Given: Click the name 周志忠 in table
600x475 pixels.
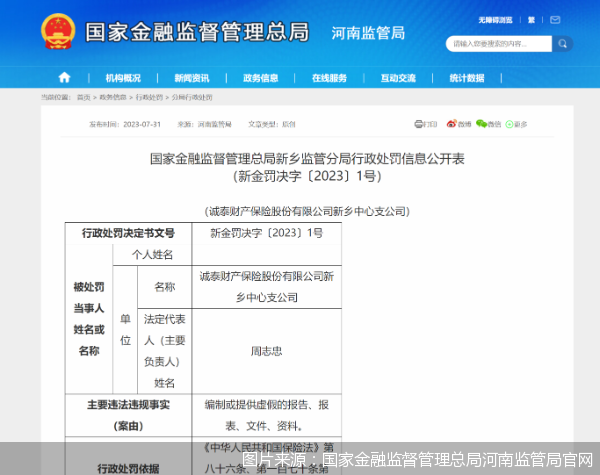Looking at the screenshot, I should (x=267, y=351).
